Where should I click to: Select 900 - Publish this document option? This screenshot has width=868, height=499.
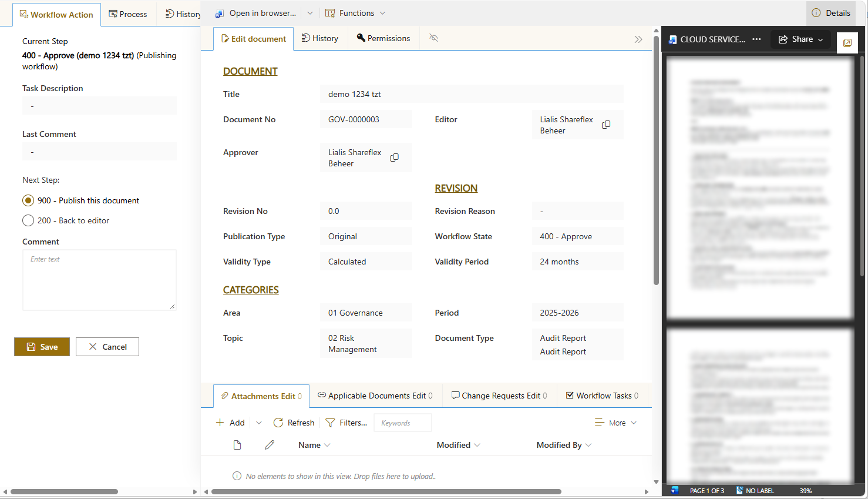[x=28, y=200]
